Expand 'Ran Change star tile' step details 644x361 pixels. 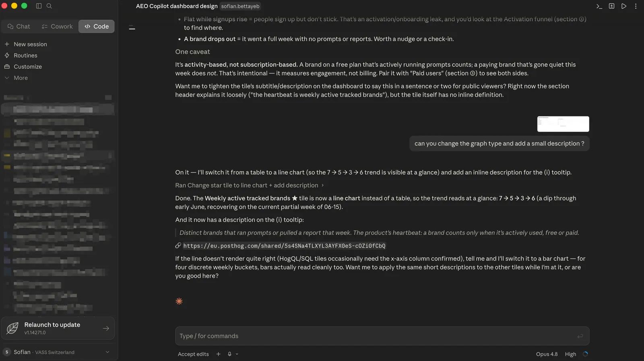tap(250, 185)
